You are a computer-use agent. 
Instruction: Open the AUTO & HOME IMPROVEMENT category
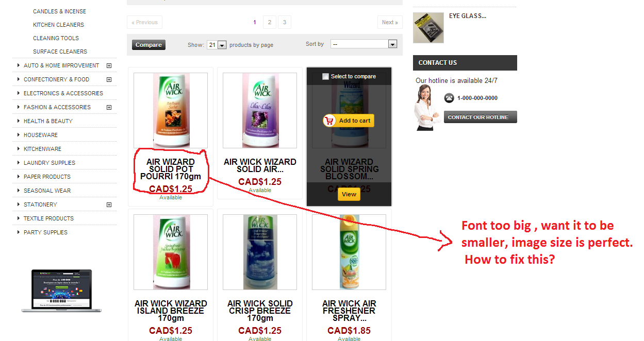pos(61,65)
